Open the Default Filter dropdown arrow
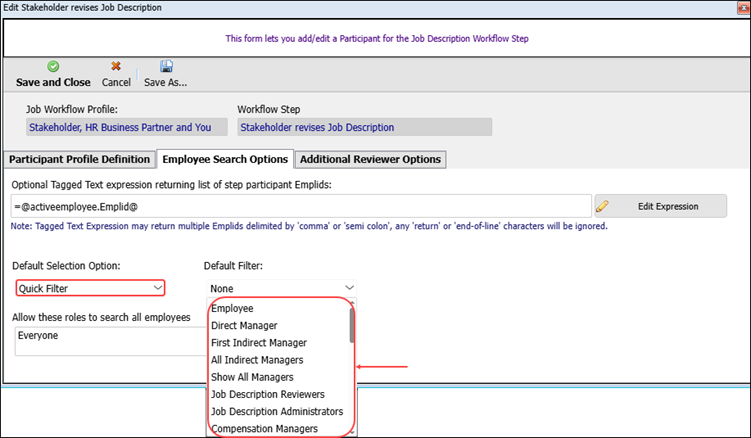This screenshot has height=438, width=751. click(348, 288)
